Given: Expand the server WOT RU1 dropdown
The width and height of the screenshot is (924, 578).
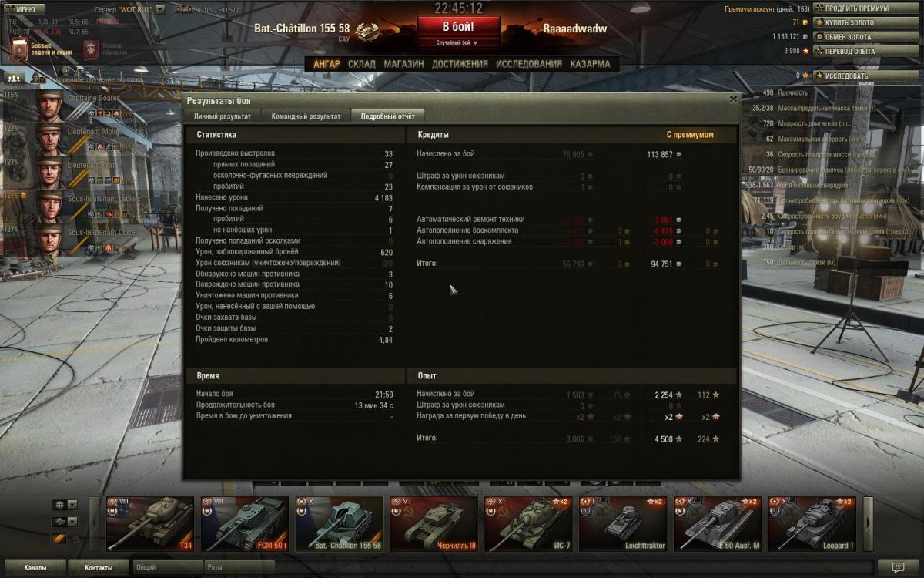Looking at the screenshot, I should pyautogui.click(x=160, y=9).
